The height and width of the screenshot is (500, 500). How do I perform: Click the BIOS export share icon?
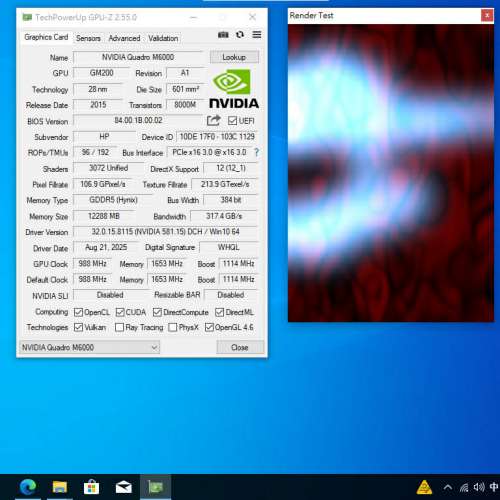[x=213, y=120]
